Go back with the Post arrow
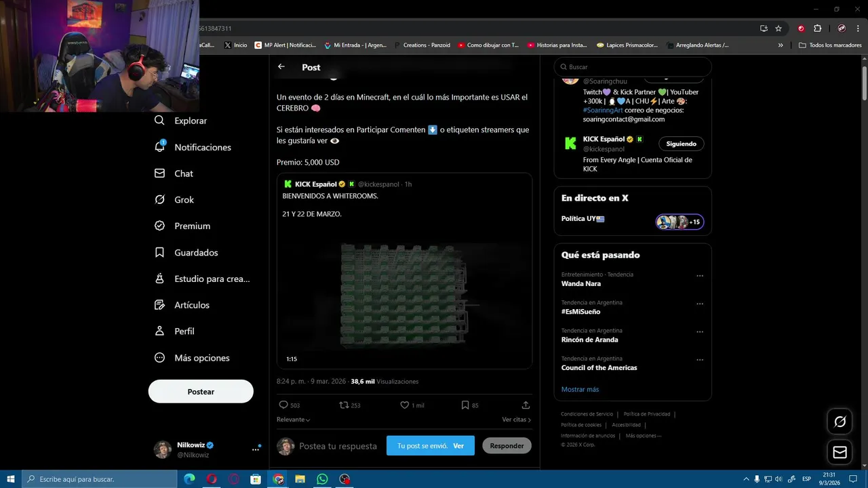Viewport: 868px width, 488px height. (x=281, y=66)
